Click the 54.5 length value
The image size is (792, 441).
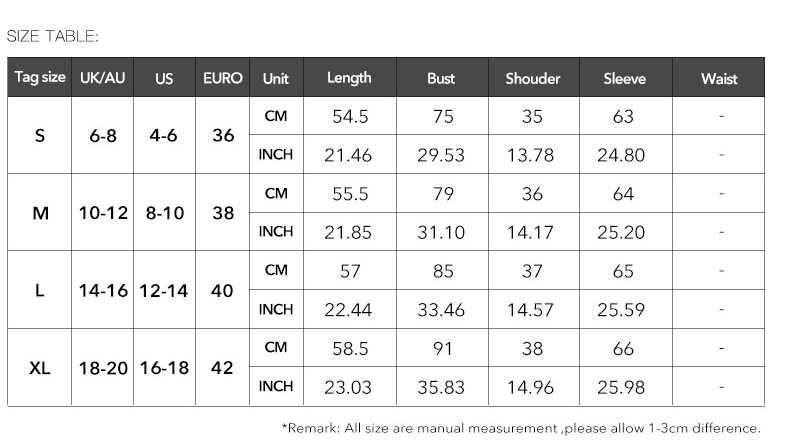(x=350, y=116)
